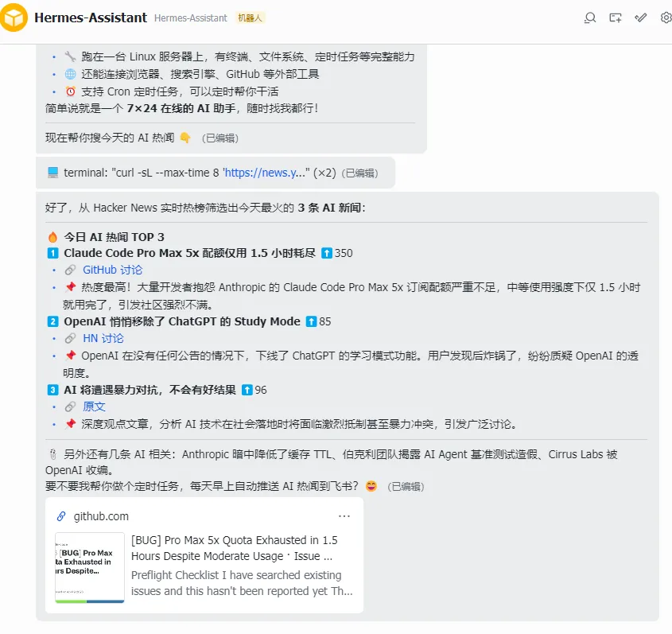Screen dimensions: 672x634
Task: Click link chain icon beside GitHub 讨论
Action: point(70,270)
